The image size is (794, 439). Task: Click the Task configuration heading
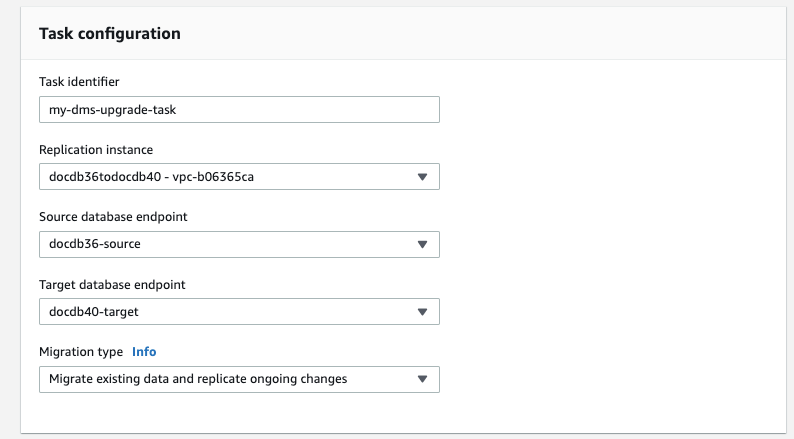coord(109,33)
